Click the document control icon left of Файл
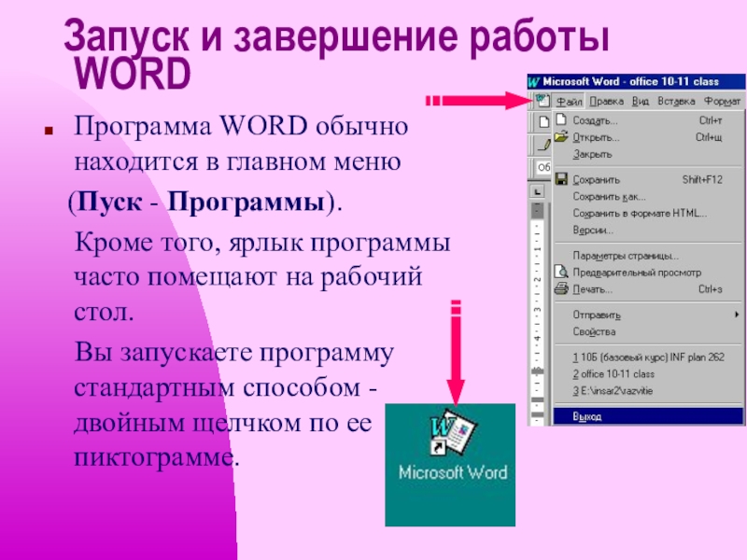The width and height of the screenshot is (747, 560). (x=543, y=101)
